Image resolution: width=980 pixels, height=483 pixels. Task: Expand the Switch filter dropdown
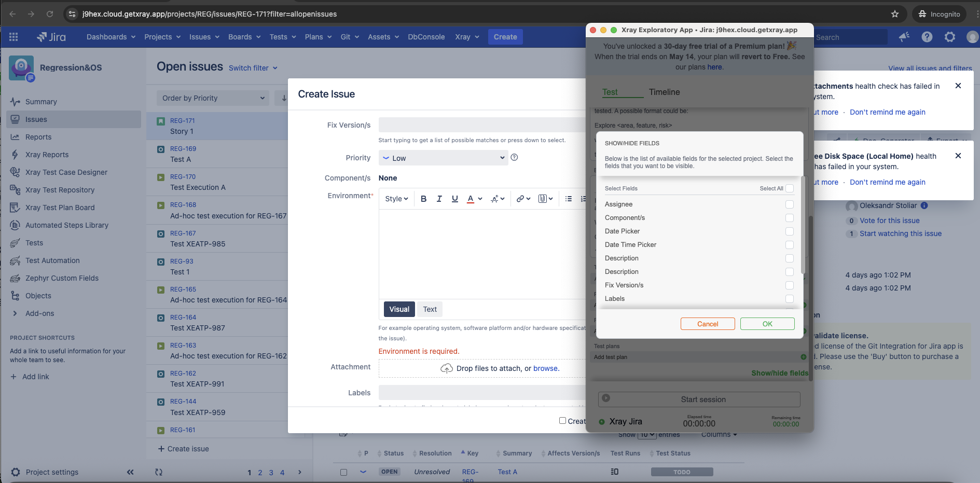click(253, 68)
